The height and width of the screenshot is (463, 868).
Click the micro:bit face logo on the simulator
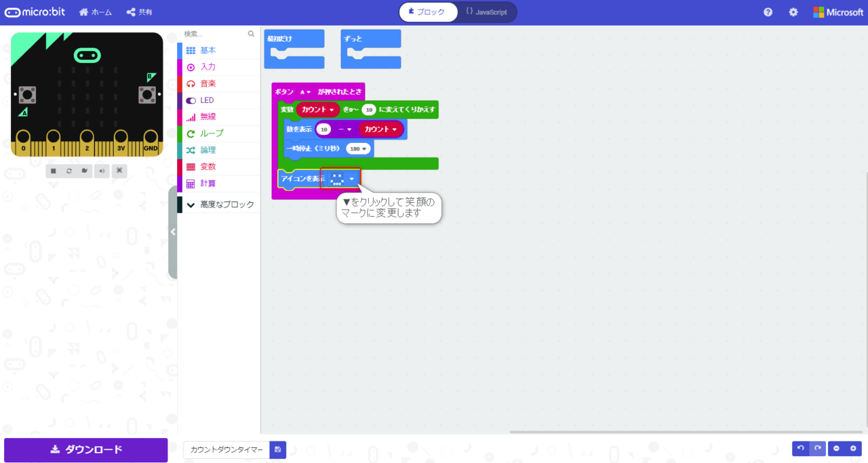87,55
